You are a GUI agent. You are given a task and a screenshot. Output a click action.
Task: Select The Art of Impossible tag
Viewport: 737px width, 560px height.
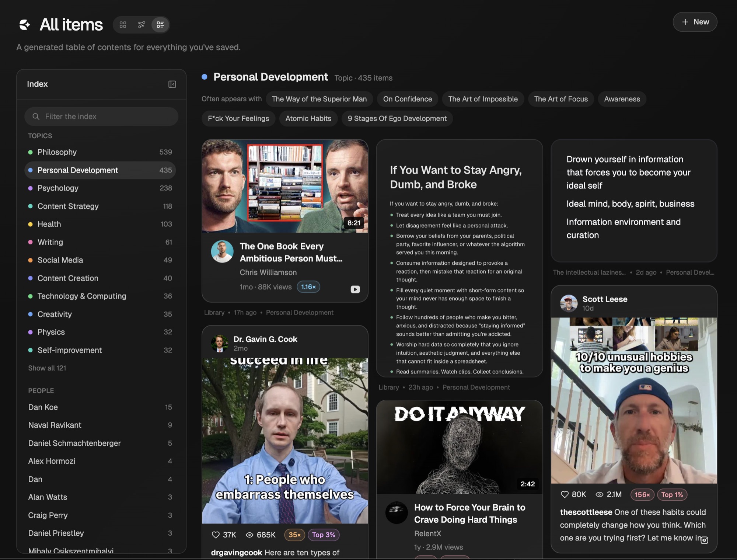tap(483, 99)
